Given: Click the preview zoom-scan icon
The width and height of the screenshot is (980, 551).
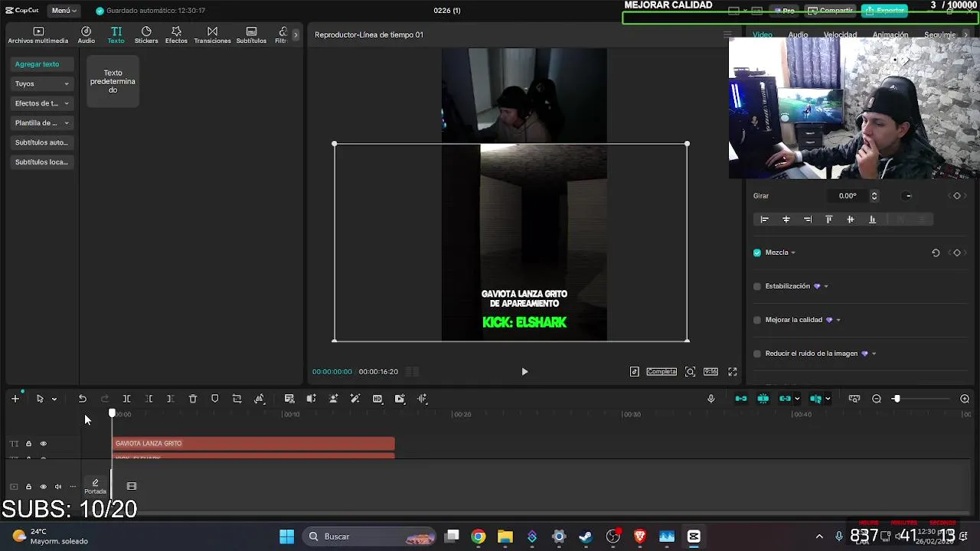Looking at the screenshot, I should tap(690, 372).
